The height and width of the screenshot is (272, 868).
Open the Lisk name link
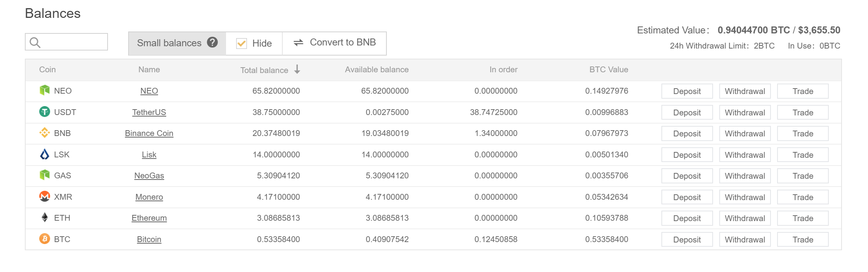(x=149, y=155)
